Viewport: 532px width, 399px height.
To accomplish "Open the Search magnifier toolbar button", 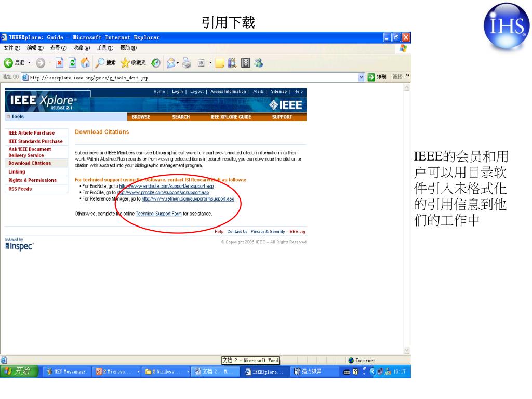I will tap(105, 63).
